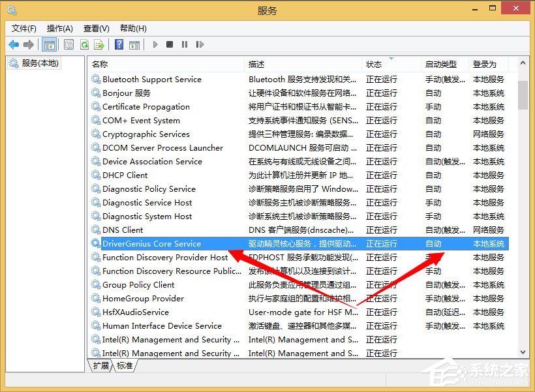Toggle the console tree pane icon
Image resolution: width=535 pixels, height=392 pixels.
coord(49,44)
